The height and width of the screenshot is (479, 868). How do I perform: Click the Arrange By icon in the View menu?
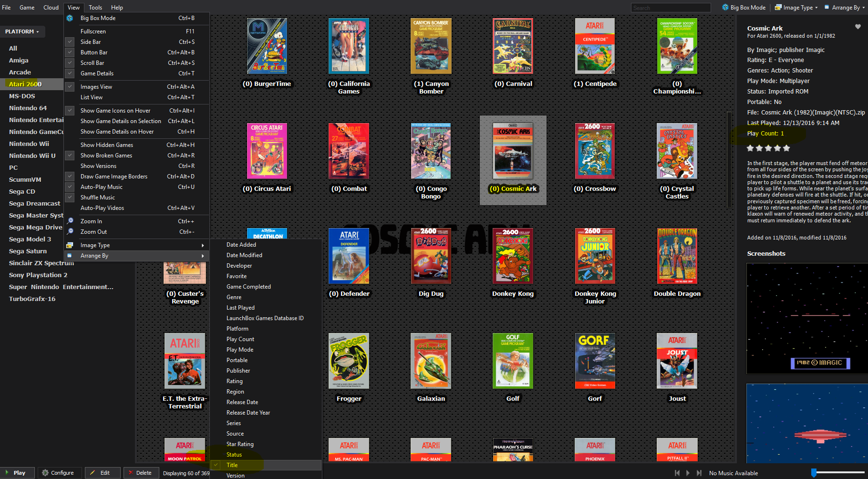(70, 256)
